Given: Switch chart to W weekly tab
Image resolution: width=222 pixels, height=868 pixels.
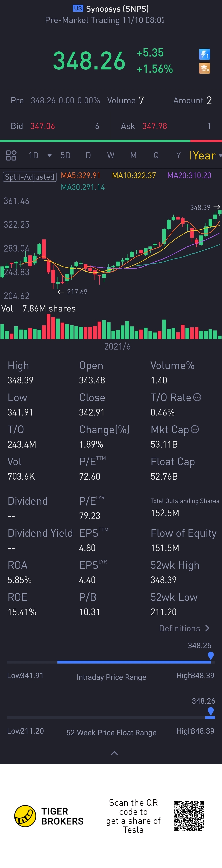Looking at the screenshot, I should 111,155.
